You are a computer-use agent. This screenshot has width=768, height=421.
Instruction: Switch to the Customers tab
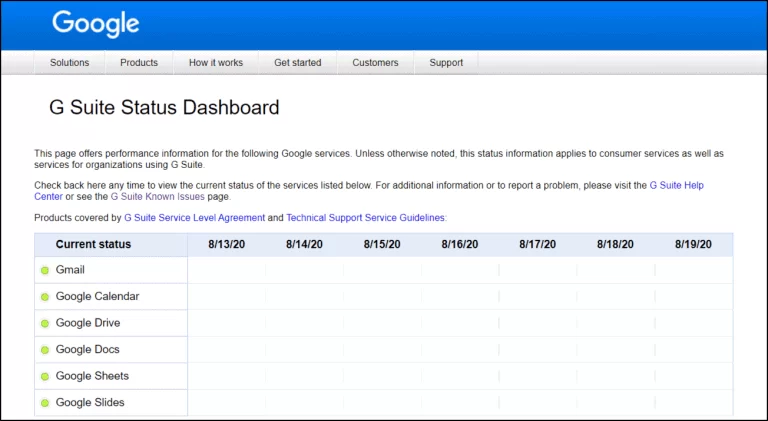coord(375,62)
